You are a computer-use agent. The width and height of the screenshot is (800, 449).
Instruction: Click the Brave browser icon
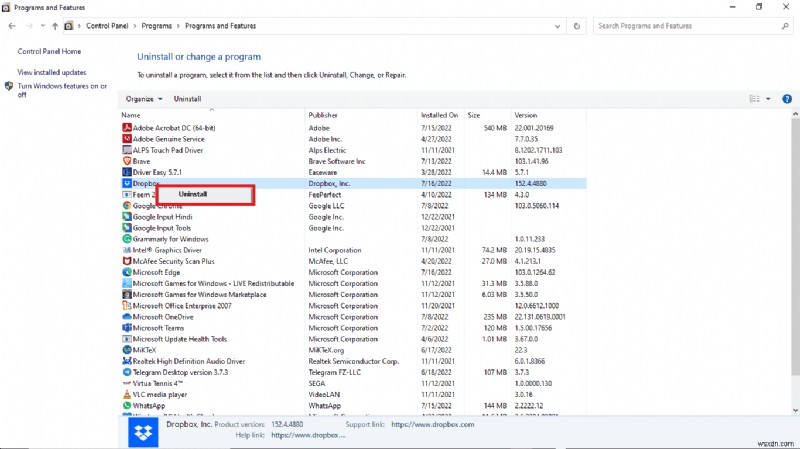pyautogui.click(x=127, y=161)
